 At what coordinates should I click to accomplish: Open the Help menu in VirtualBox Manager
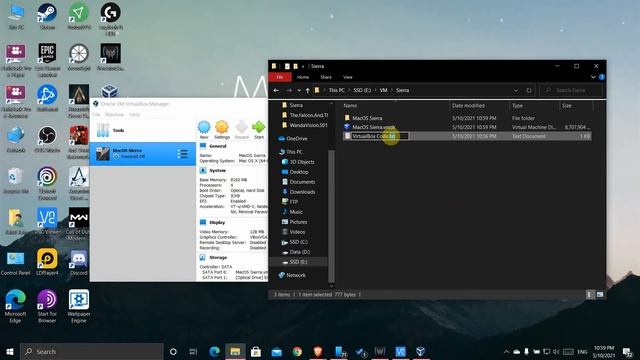(x=135, y=115)
